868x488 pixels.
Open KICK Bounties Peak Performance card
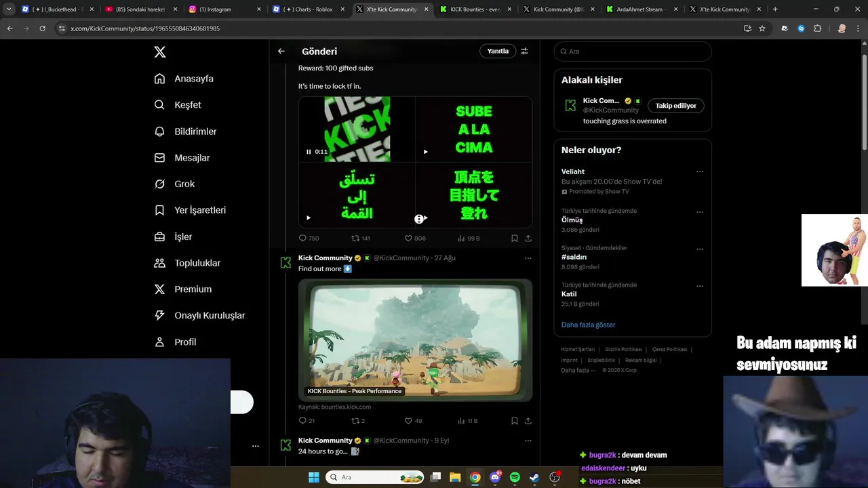415,340
